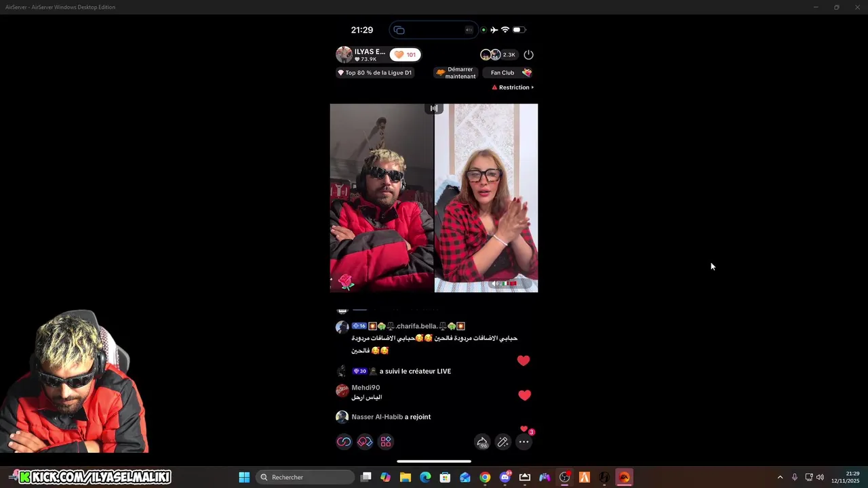Tap the audio bars icon between videos
This screenshot has width=868, height=488.
pyautogui.click(x=434, y=108)
